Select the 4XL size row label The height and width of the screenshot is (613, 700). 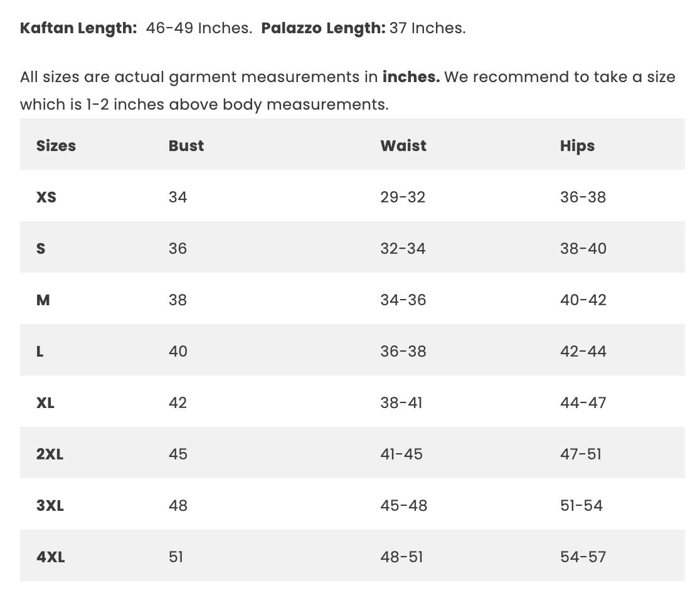[x=50, y=557]
